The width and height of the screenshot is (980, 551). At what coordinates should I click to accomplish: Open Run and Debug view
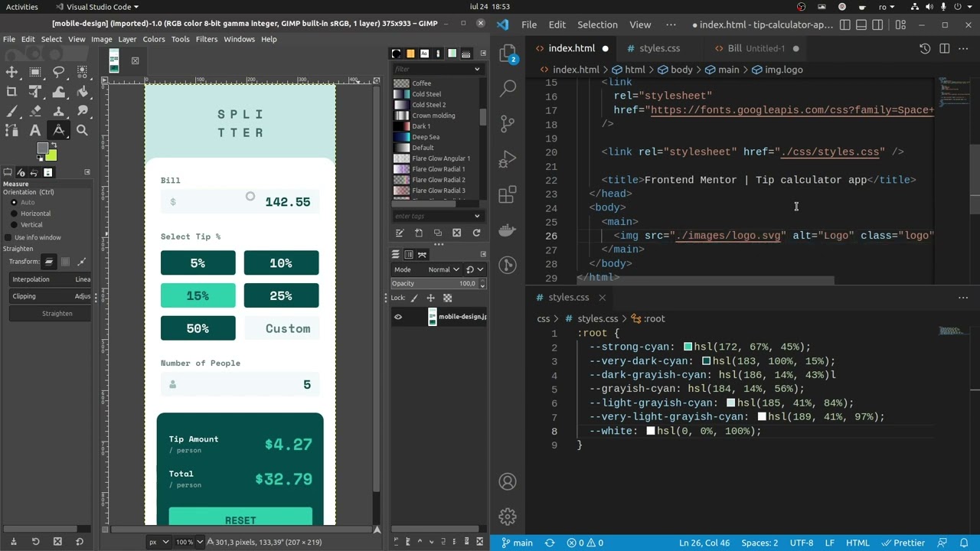point(508,159)
